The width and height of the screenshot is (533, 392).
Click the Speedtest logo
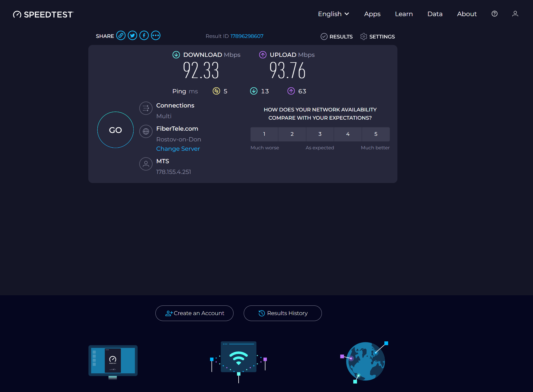(x=43, y=14)
